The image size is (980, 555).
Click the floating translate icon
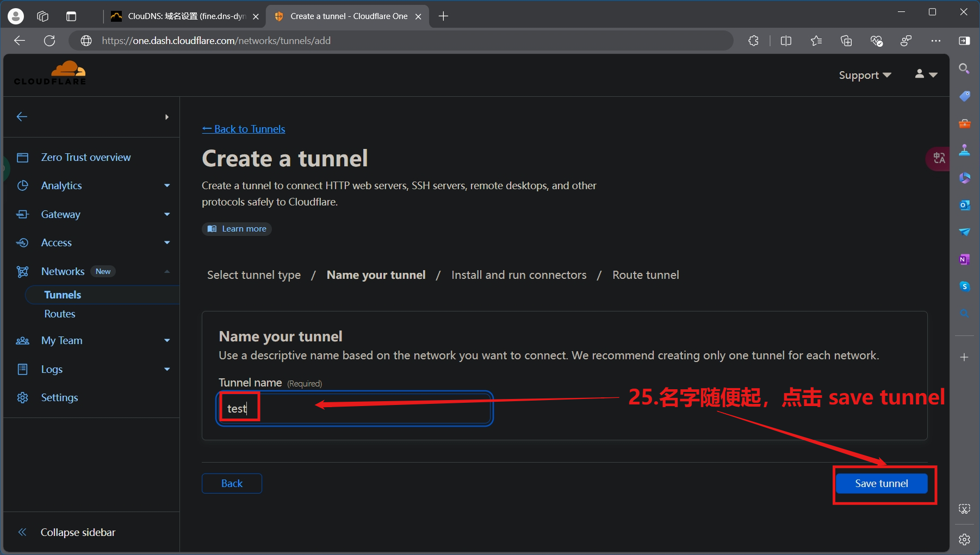[x=938, y=158]
